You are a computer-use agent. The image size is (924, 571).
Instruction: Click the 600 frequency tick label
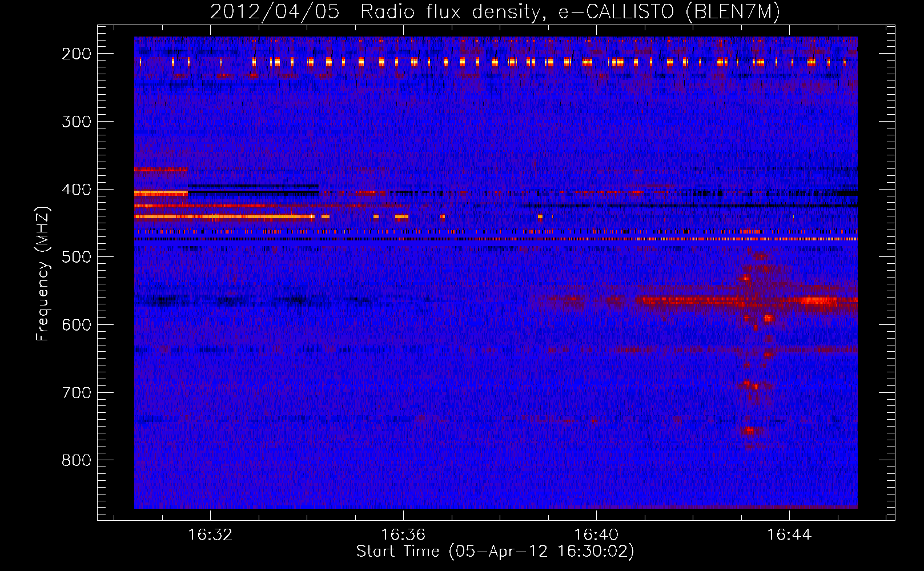tap(77, 325)
